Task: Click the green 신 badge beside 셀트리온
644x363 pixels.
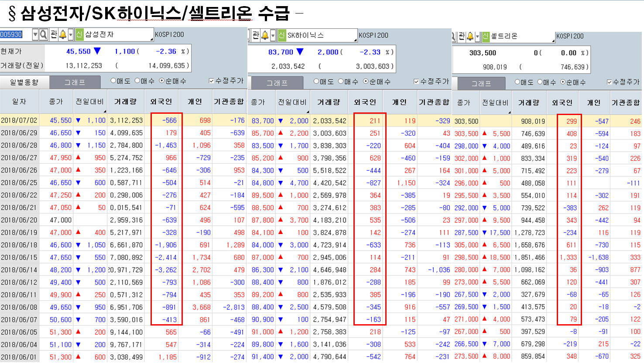Action: [486, 36]
